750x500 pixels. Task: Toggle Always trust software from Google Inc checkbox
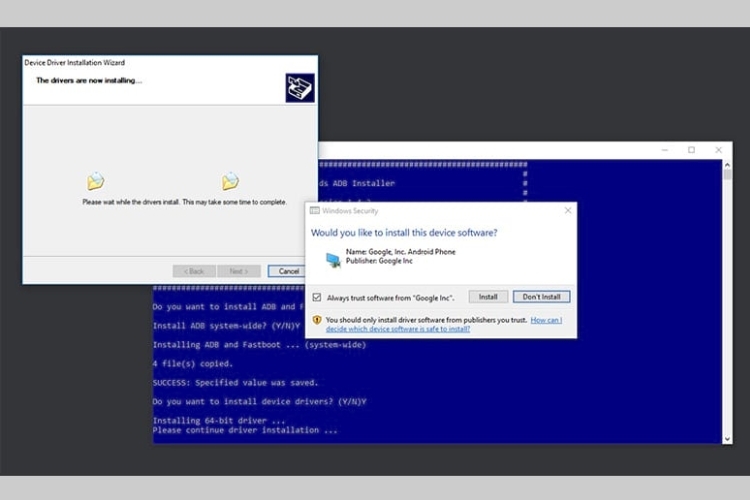pos(317,298)
